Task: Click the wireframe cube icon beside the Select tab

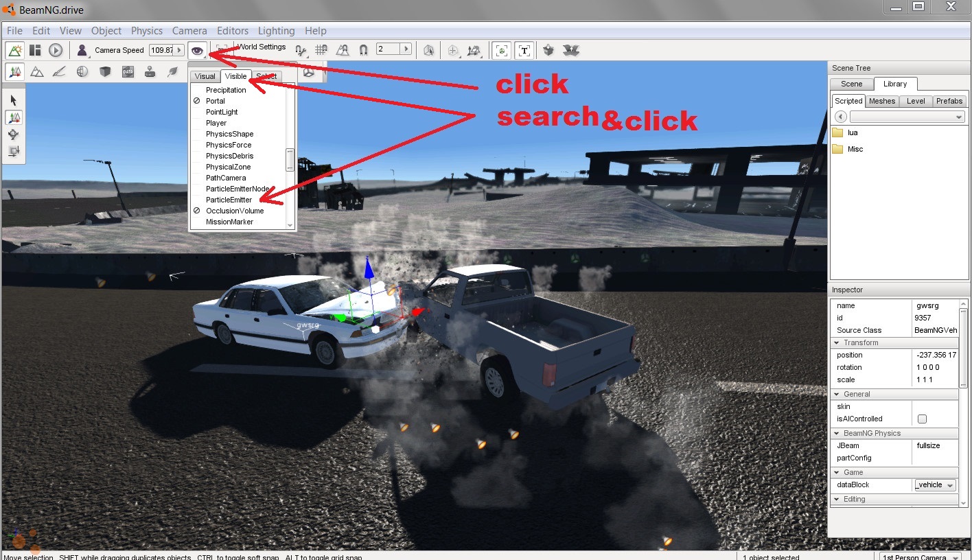Action: [309, 72]
